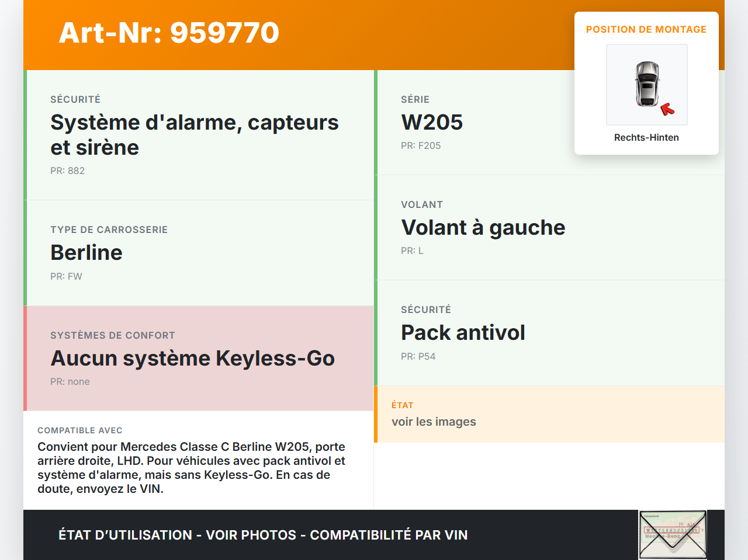Select the Art-Nr: 959770 heading
The width and height of the screenshot is (748, 560).
pos(169,33)
